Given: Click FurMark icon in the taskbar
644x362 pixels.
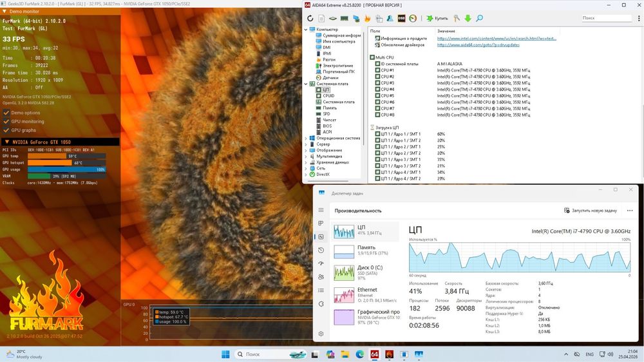Looking at the screenshot, I should click(x=390, y=354).
